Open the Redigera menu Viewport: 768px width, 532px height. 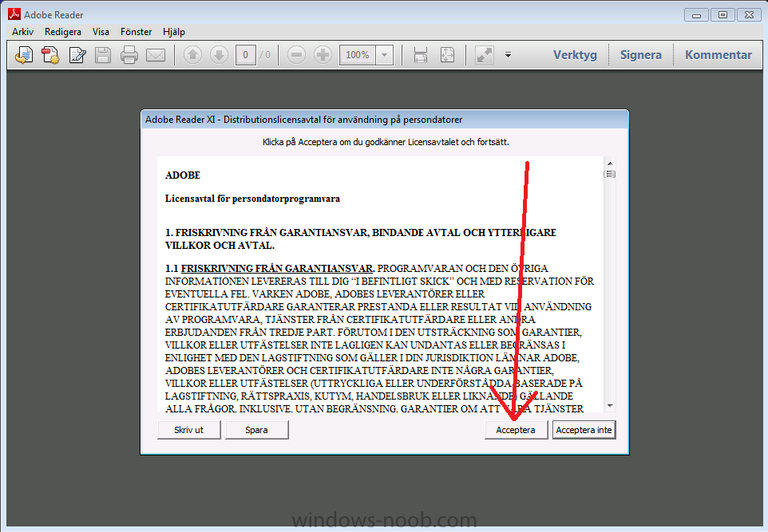[x=63, y=32]
